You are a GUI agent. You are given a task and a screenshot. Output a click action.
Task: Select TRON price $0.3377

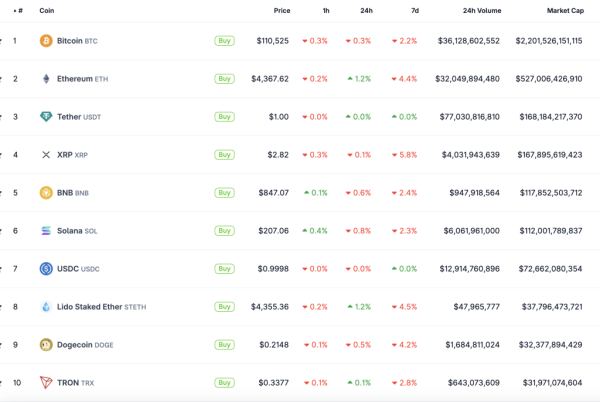click(x=274, y=382)
